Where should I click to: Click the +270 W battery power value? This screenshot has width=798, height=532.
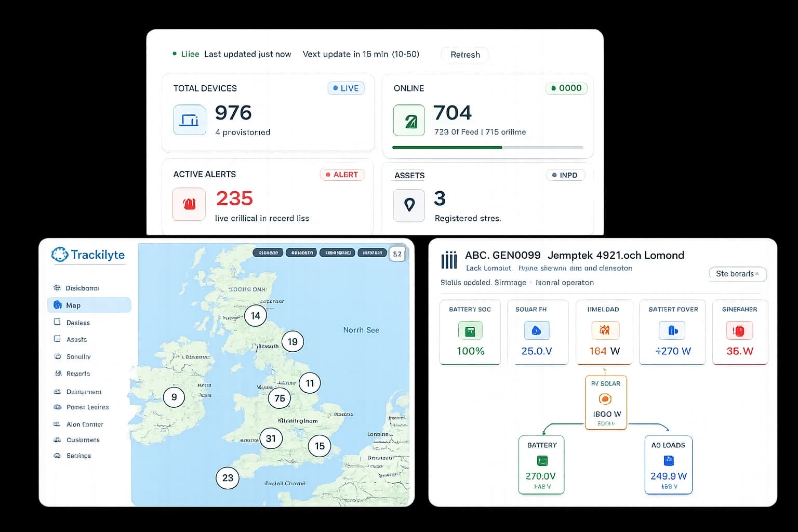click(673, 351)
